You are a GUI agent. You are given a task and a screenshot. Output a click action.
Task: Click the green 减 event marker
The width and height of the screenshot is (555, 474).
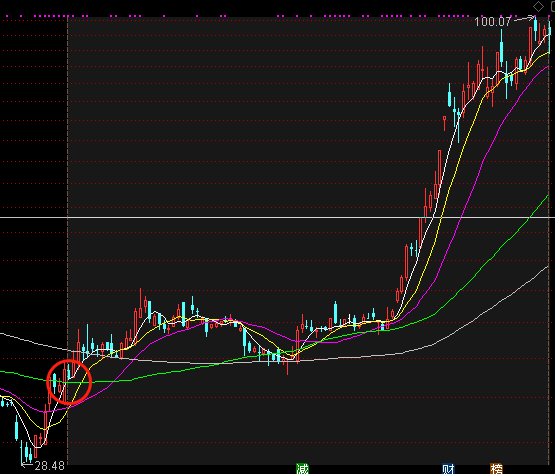coord(302,469)
